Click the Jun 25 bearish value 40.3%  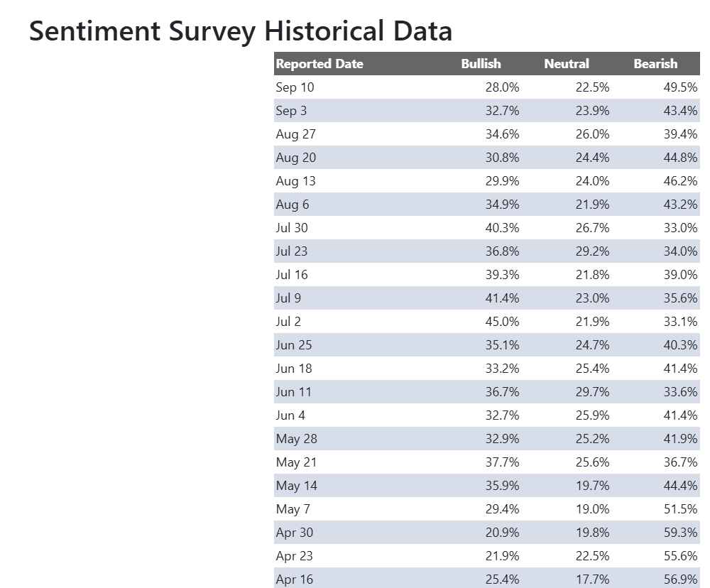pos(680,345)
